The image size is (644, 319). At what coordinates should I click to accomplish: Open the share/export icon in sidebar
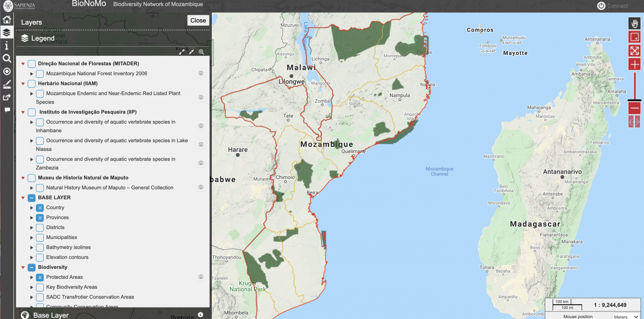pyautogui.click(x=7, y=98)
